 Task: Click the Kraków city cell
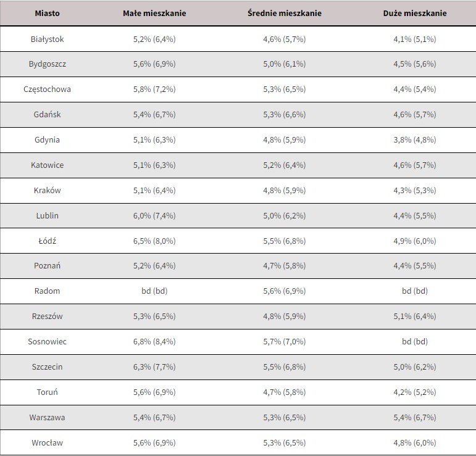pyautogui.click(x=48, y=191)
